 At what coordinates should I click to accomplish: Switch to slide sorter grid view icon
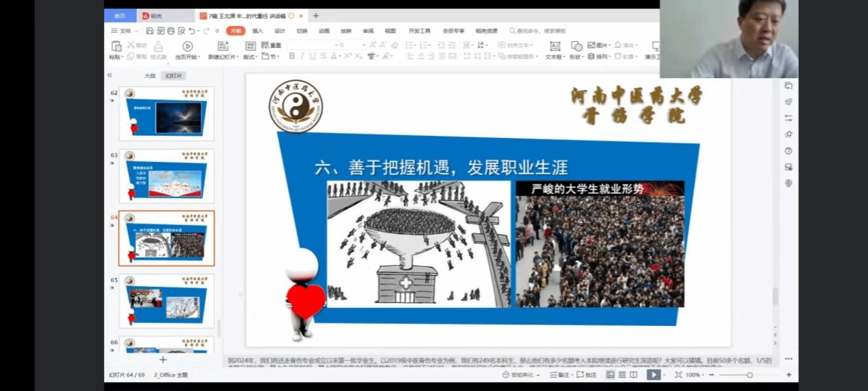click(x=623, y=375)
